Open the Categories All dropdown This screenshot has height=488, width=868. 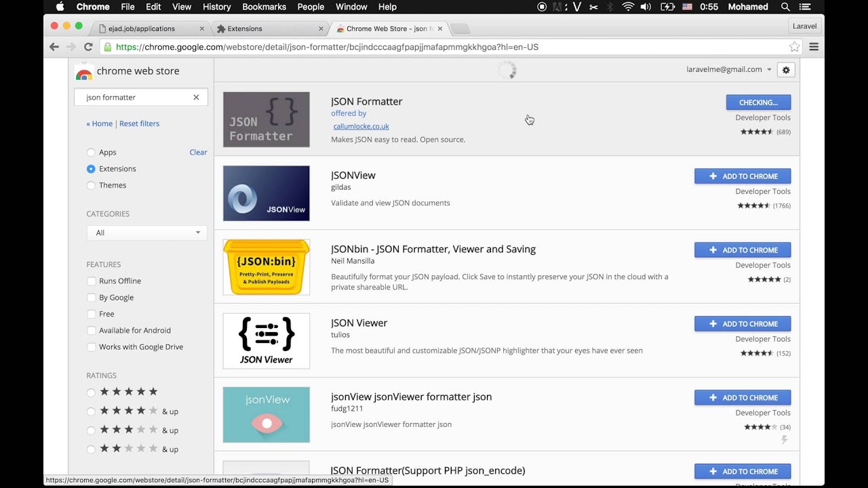[146, 232]
